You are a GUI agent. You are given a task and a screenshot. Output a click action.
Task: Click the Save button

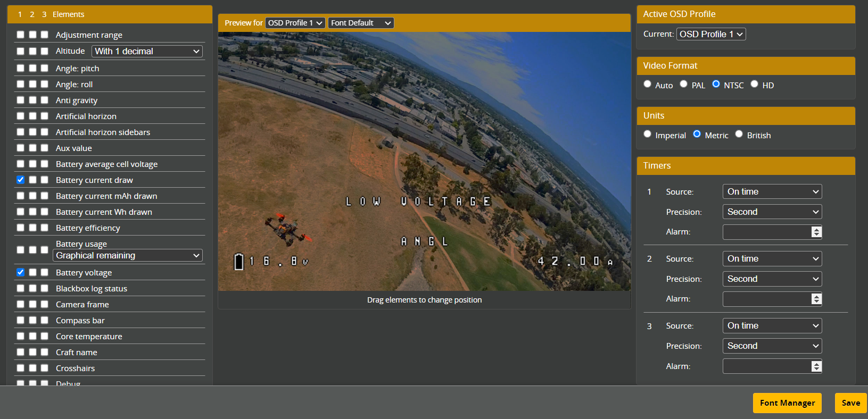pyautogui.click(x=850, y=403)
